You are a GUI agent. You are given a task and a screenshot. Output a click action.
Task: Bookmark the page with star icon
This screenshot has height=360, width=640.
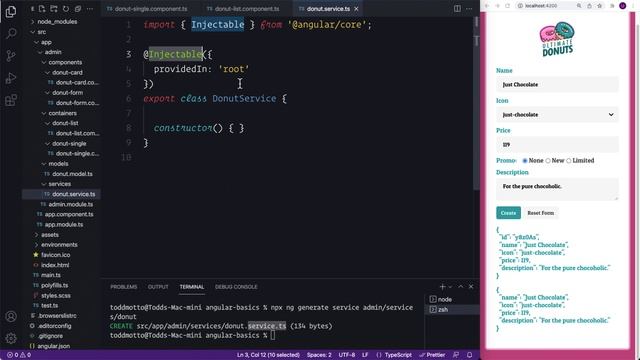(x=600, y=6)
